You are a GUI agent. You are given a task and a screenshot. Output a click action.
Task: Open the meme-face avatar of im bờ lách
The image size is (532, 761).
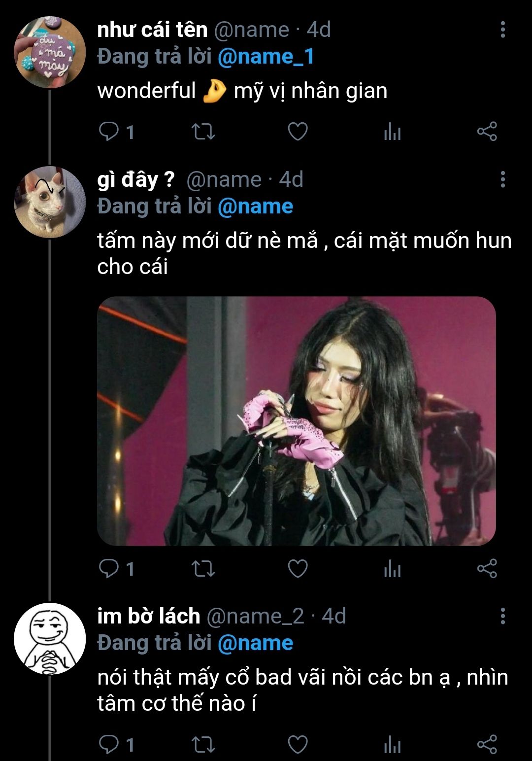click(x=49, y=639)
